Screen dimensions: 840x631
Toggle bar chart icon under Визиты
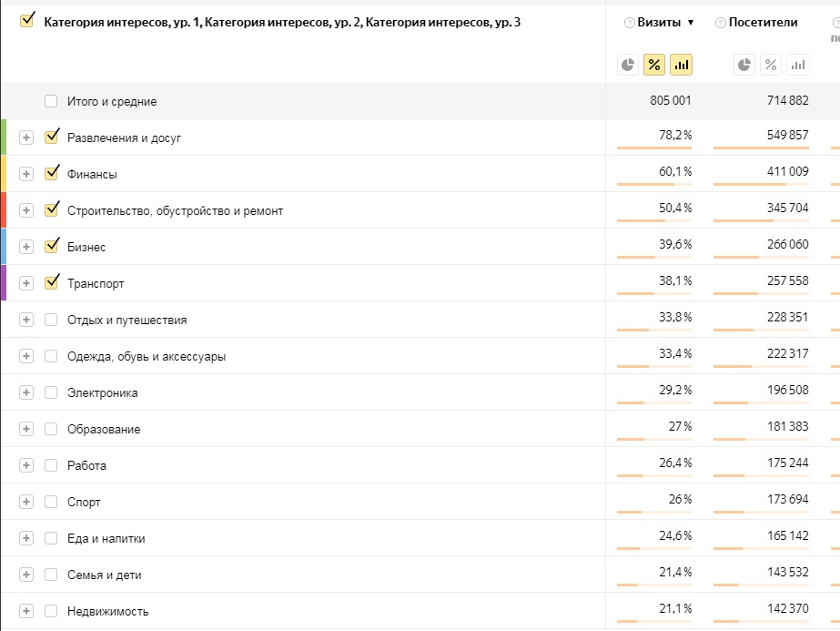681,65
